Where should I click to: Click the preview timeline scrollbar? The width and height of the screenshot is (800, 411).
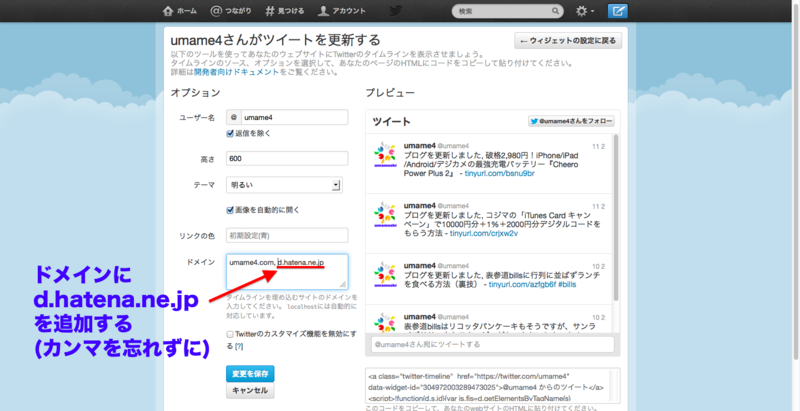[616, 217]
